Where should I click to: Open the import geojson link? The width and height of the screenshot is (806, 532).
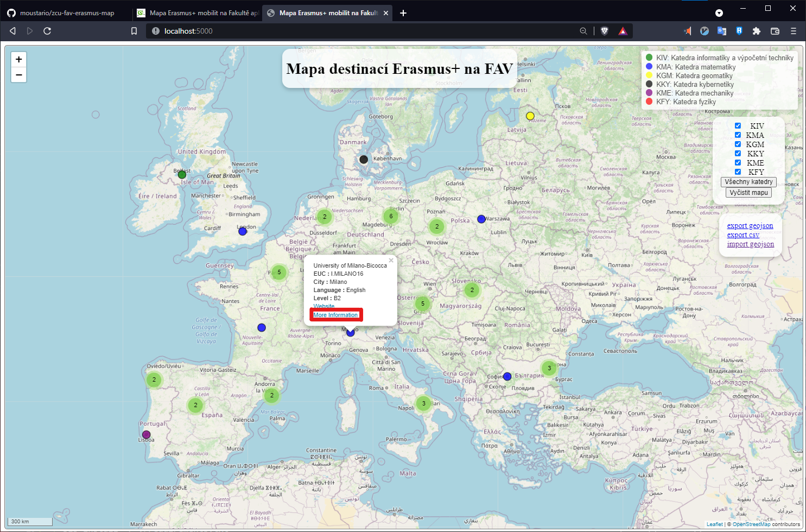point(751,244)
